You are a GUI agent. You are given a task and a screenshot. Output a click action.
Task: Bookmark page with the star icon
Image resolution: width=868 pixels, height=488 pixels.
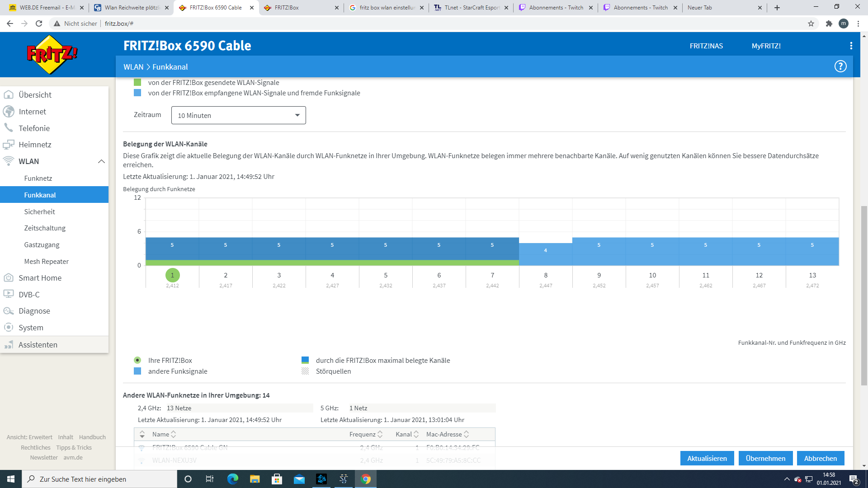click(811, 23)
